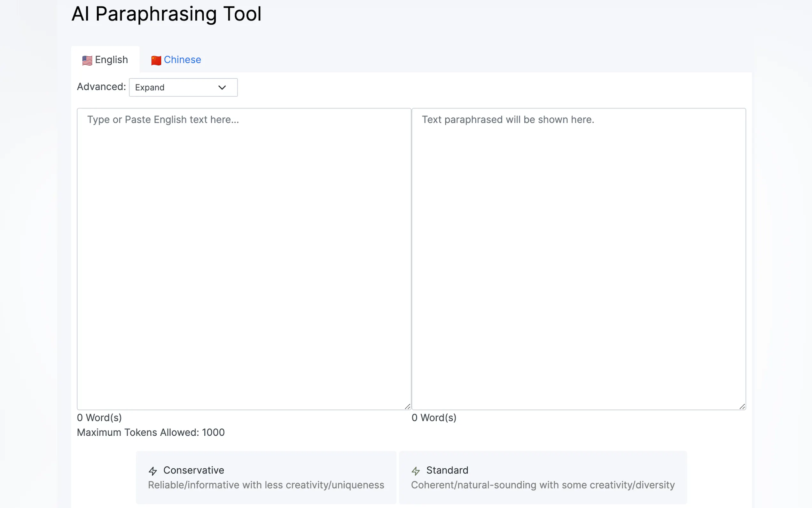Click the Conservative lightning bolt icon
Screen dimensions: 812x508
(x=153, y=471)
